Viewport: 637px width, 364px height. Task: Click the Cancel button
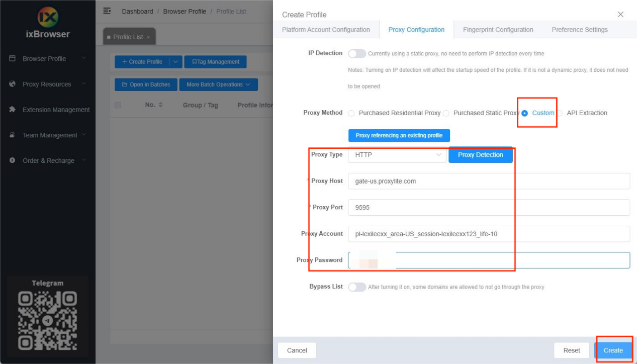click(x=297, y=350)
